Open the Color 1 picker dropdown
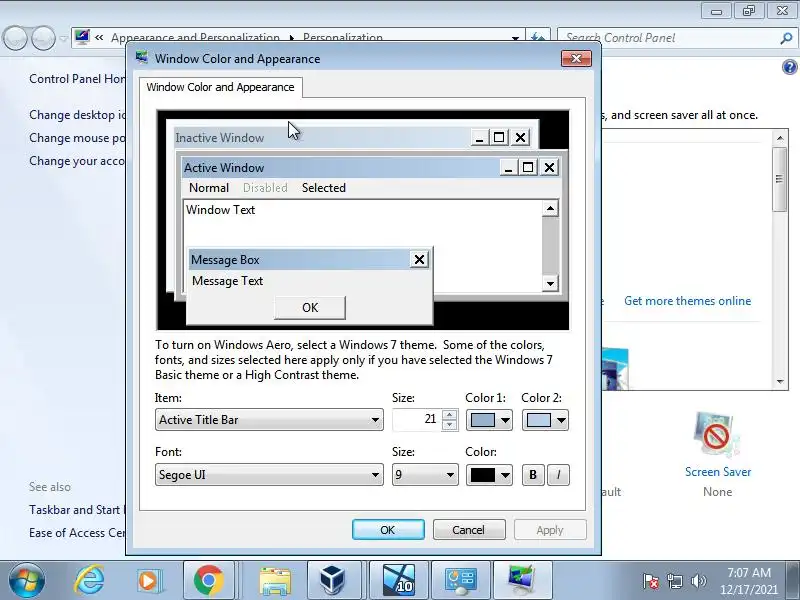The image size is (800, 600). (x=489, y=420)
